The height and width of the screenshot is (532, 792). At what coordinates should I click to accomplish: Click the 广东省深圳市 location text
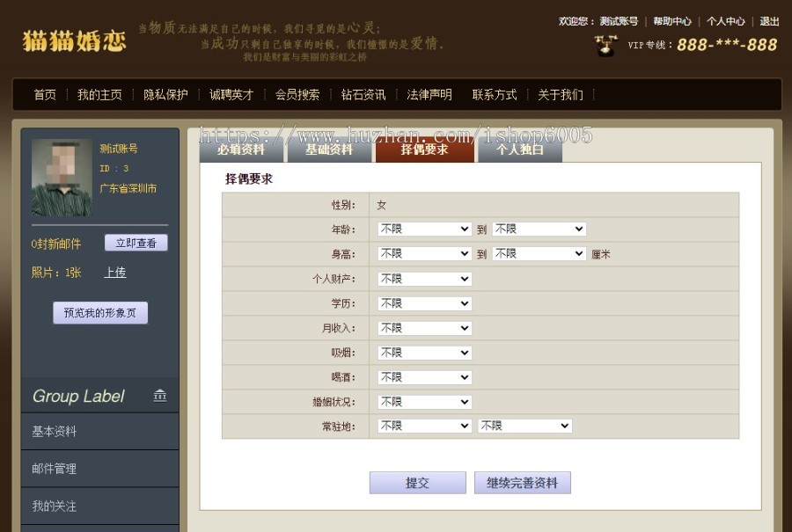click(128, 188)
